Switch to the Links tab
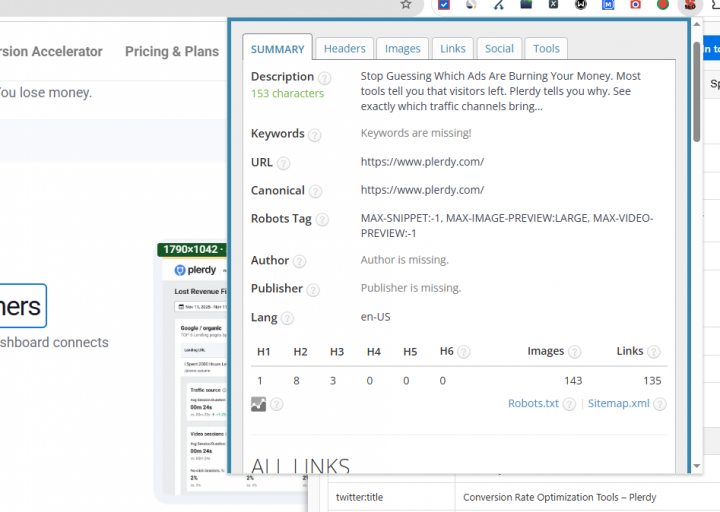Screen dimensions: 720x512 coord(453,49)
